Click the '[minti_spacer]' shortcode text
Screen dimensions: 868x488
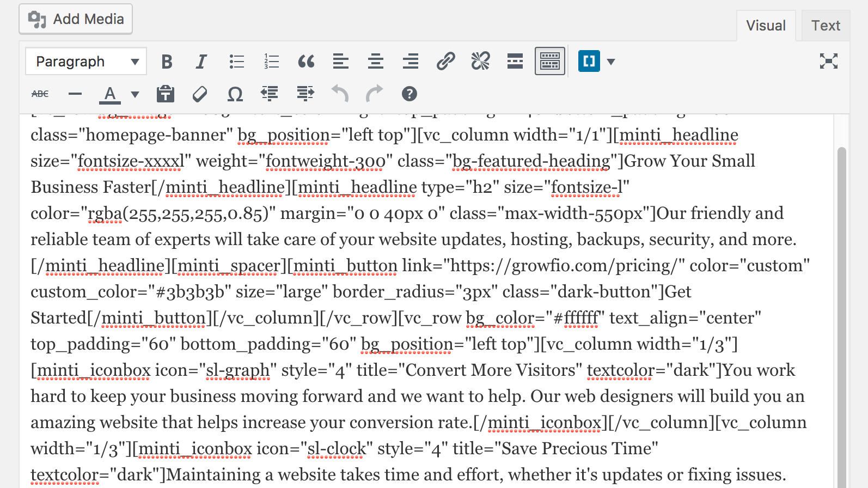pyautogui.click(x=229, y=266)
